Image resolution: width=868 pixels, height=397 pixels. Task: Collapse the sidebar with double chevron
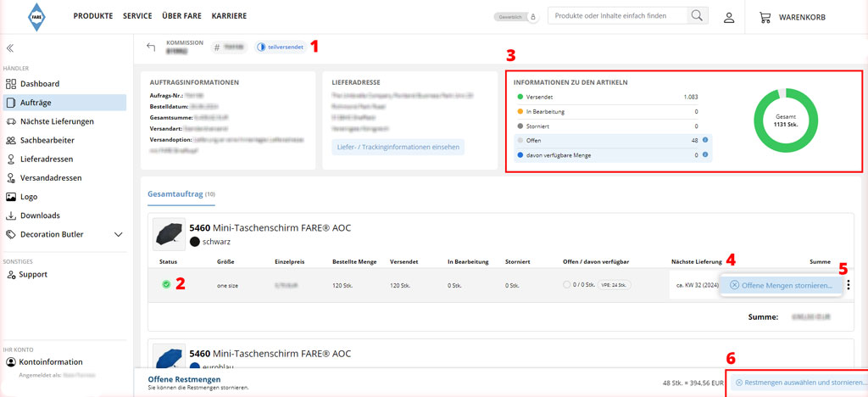tap(10, 48)
